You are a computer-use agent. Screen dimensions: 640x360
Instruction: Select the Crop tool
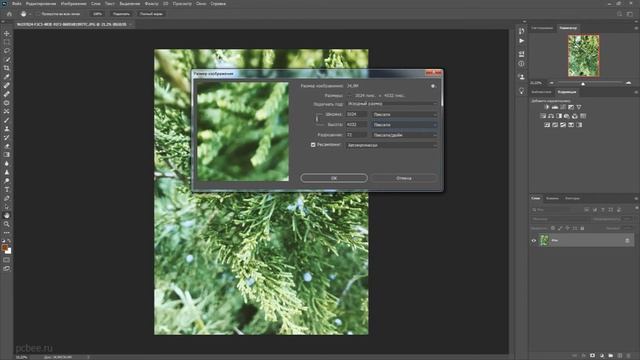tap(7, 68)
